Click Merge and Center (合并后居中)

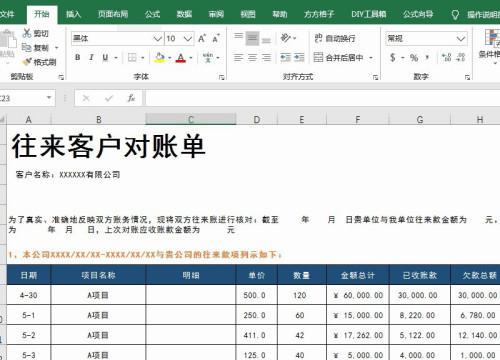(x=338, y=58)
